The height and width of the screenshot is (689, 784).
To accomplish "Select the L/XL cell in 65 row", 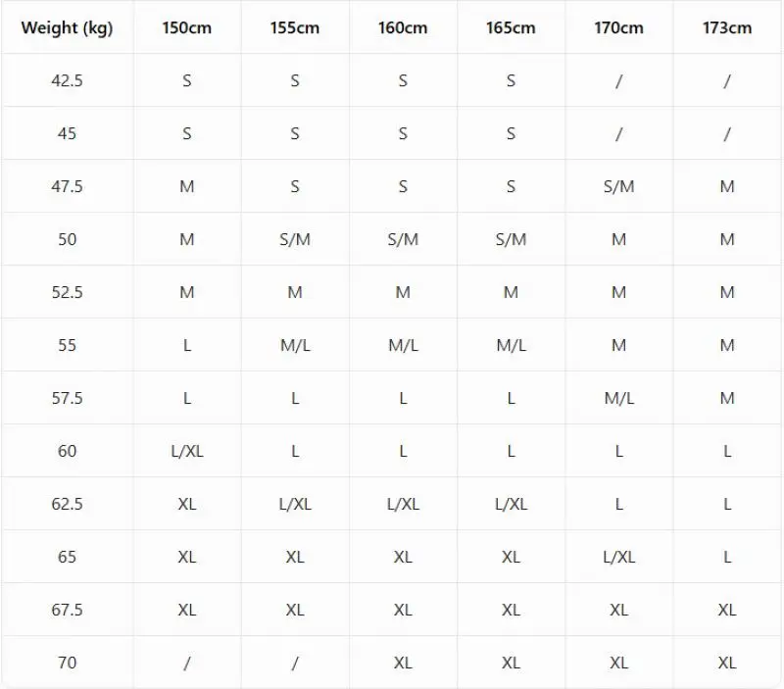I will coord(618,557).
